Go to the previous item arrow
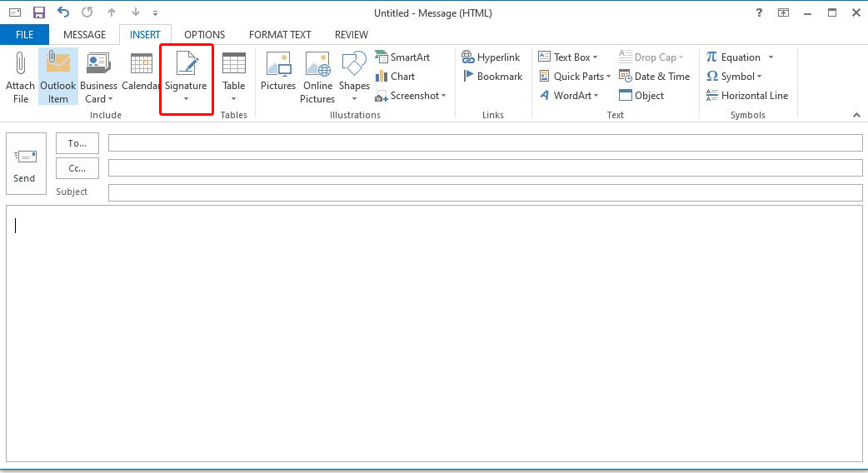 point(112,12)
